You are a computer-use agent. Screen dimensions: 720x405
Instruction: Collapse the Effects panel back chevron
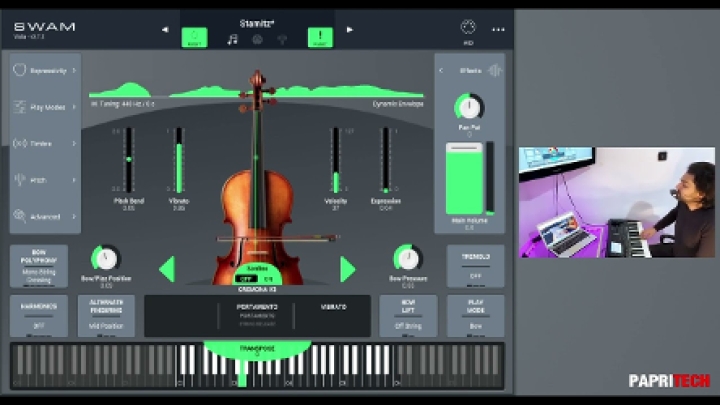click(441, 70)
